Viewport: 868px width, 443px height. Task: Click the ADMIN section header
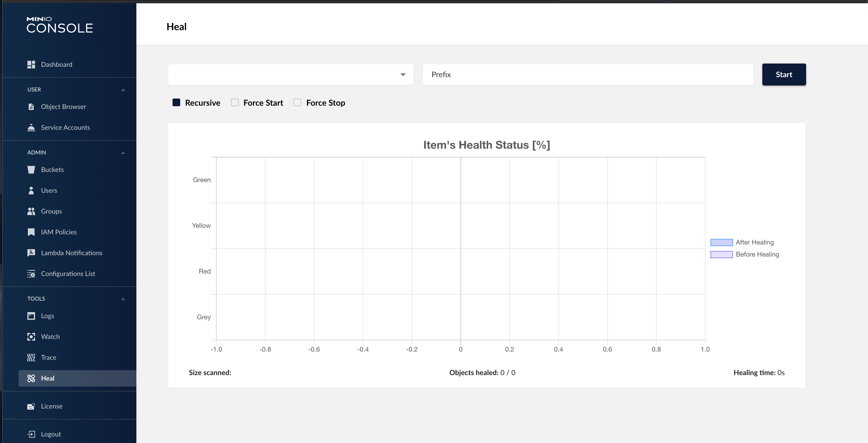tap(36, 152)
